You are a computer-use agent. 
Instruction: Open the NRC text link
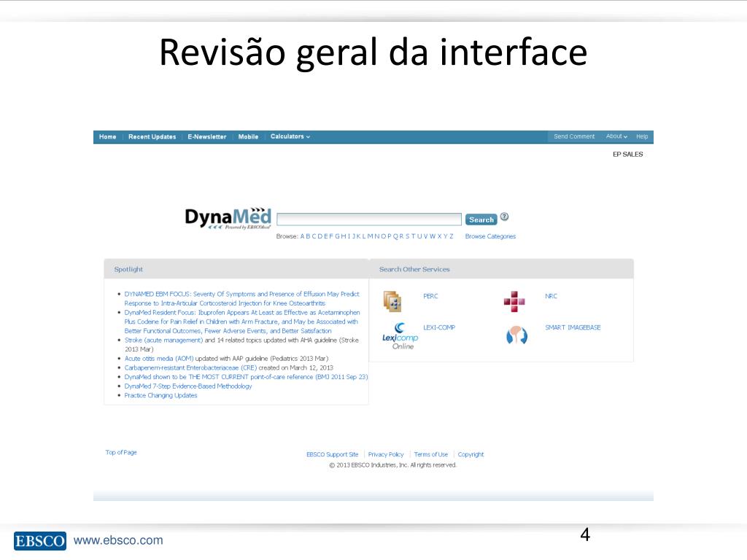pos(551,296)
